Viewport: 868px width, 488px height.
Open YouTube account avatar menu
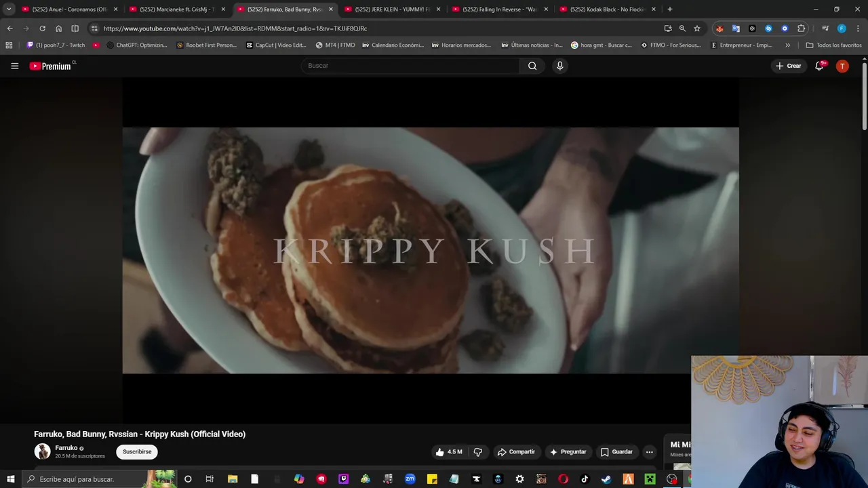click(x=842, y=66)
